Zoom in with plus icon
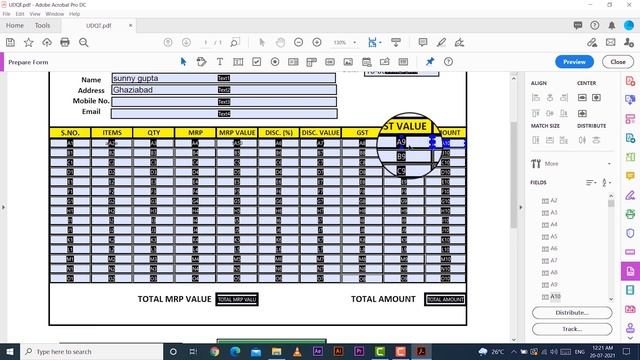Viewport: 640px width, 360px height. [x=317, y=42]
